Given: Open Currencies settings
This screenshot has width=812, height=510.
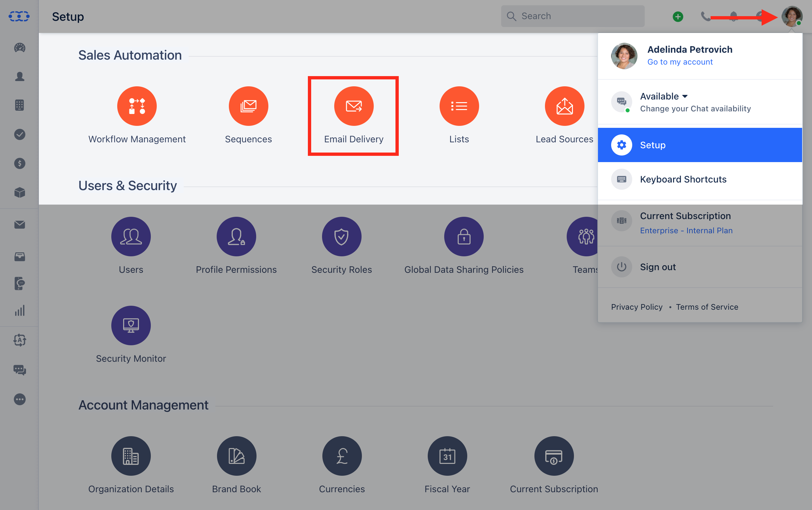Looking at the screenshot, I should 342,456.
